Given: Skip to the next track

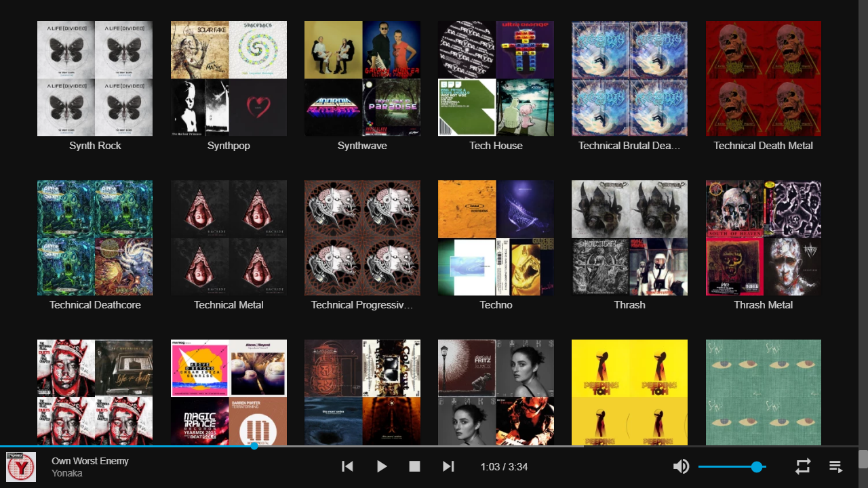Looking at the screenshot, I should [x=448, y=466].
